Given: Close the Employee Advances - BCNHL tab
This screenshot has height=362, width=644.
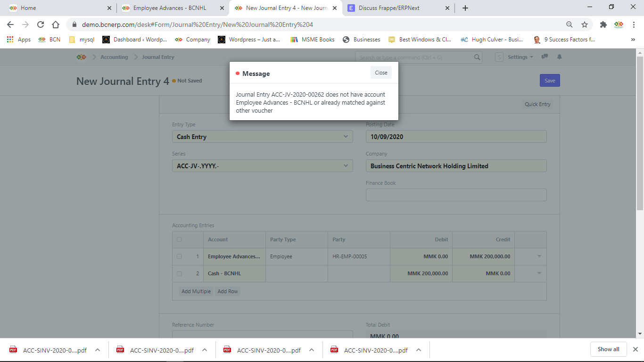Looking at the screenshot, I should click(222, 8).
